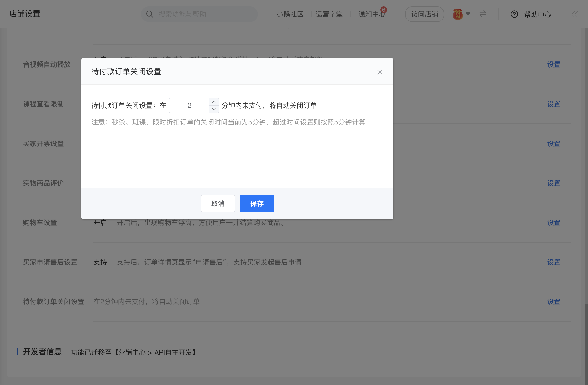
Task: Expand the account dropdown arrow
Action: (x=468, y=14)
